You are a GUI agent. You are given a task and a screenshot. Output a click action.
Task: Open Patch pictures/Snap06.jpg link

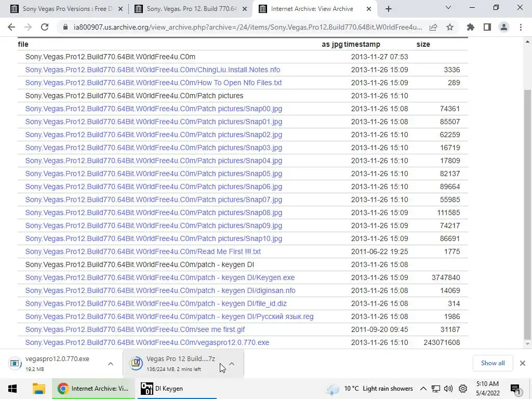tap(154, 187)
